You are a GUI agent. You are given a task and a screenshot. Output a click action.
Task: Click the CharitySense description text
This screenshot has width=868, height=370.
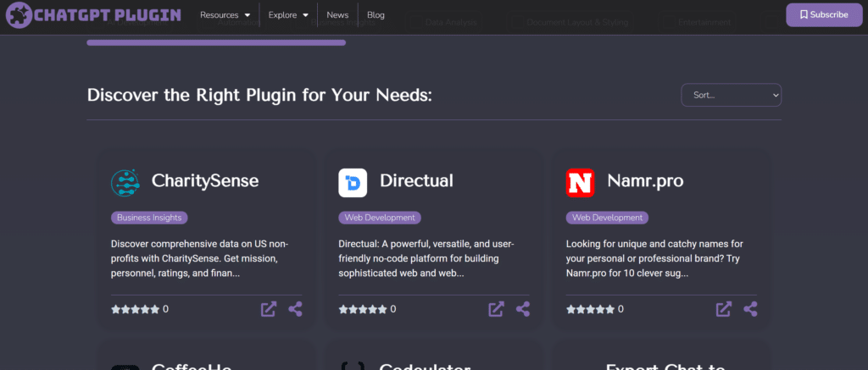200,258
